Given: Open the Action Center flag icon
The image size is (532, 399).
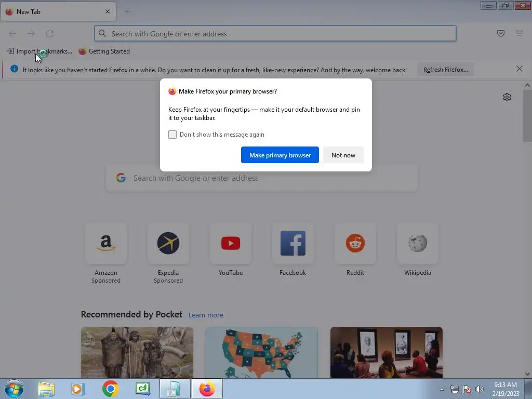Looking at the screenshot, I should click(x=467, y=389).
